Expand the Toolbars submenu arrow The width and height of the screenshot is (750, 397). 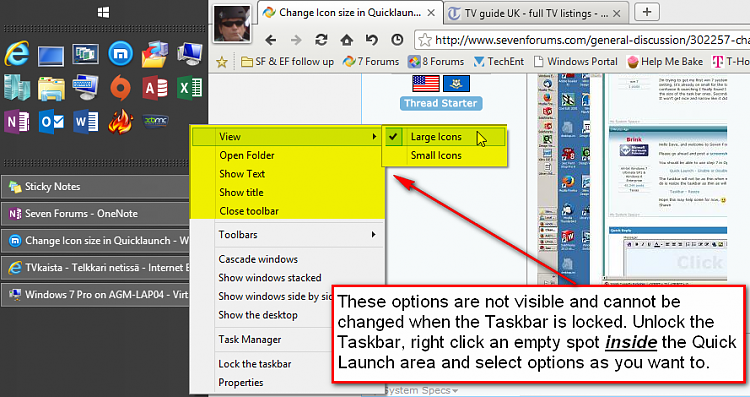pos(373,235)
